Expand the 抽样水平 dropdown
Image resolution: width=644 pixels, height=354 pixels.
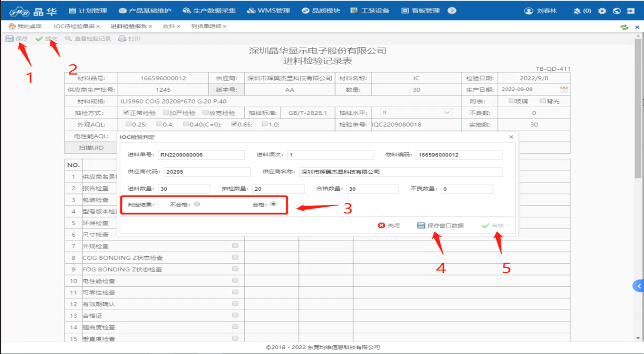coord(447,112)
